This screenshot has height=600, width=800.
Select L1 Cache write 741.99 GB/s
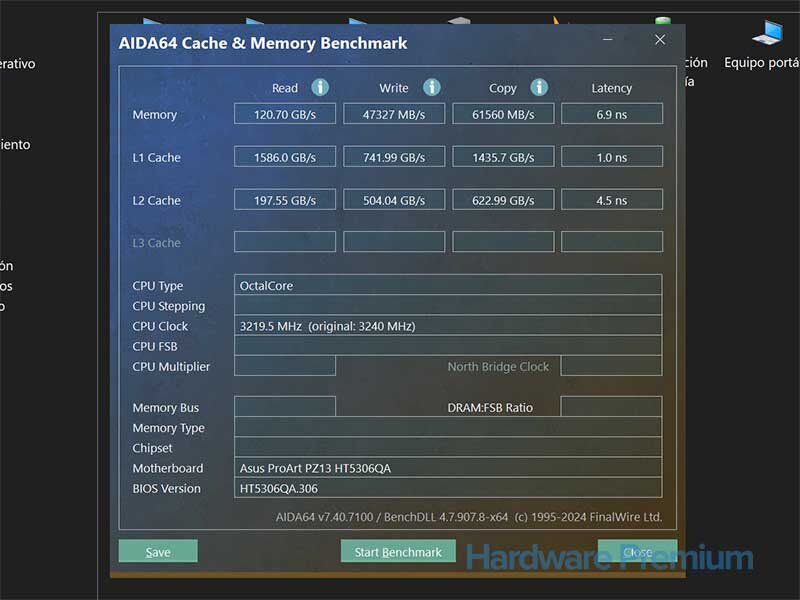[394, 157]
